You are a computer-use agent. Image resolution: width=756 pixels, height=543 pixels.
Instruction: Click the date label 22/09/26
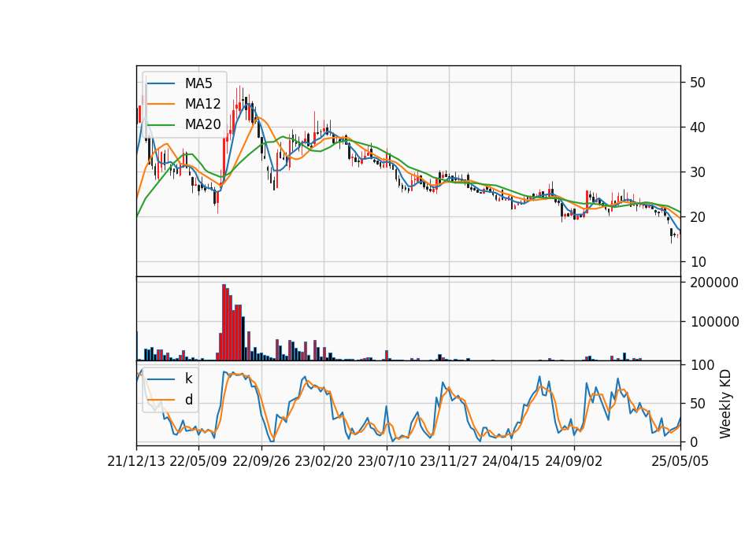click(261, 461)
